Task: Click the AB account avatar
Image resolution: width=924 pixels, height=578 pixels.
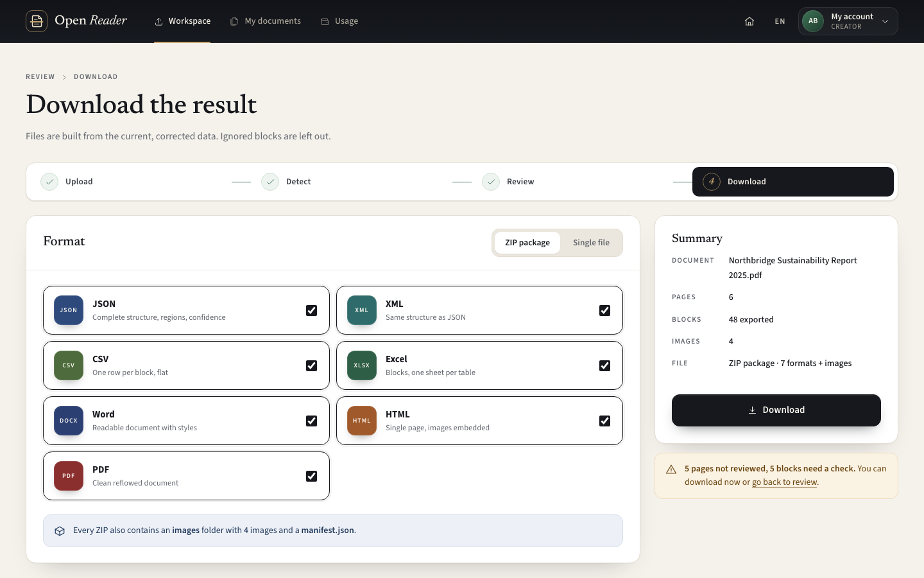Action: pos(813,21)
